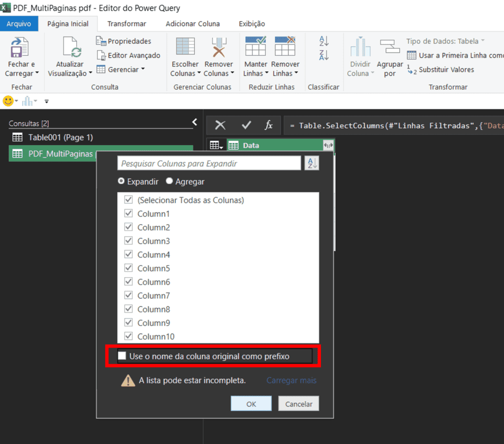Screen dimensions: 504x444
Task: Click the fx formula icon in the formula bar
Action: tap(268, 126)
